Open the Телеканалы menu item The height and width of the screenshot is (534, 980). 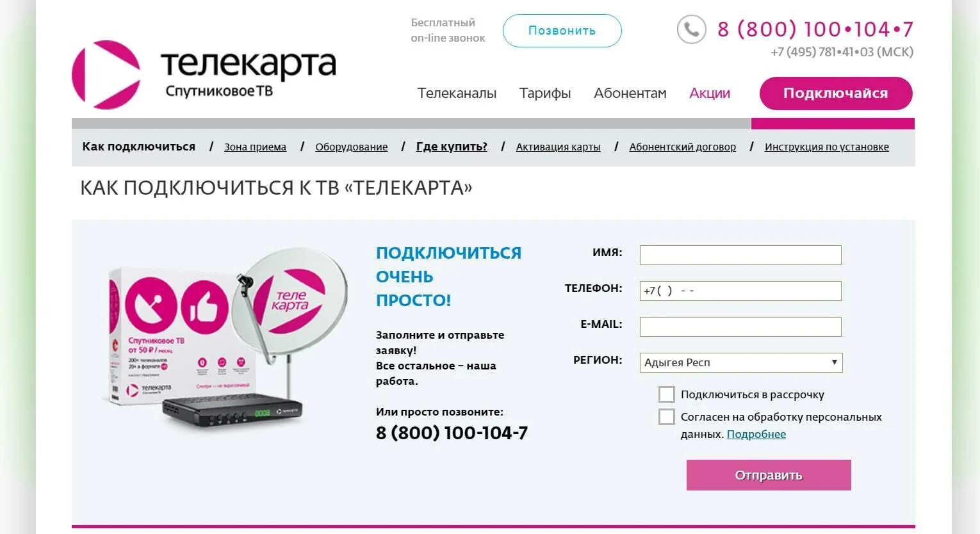[x=457, y=93]
